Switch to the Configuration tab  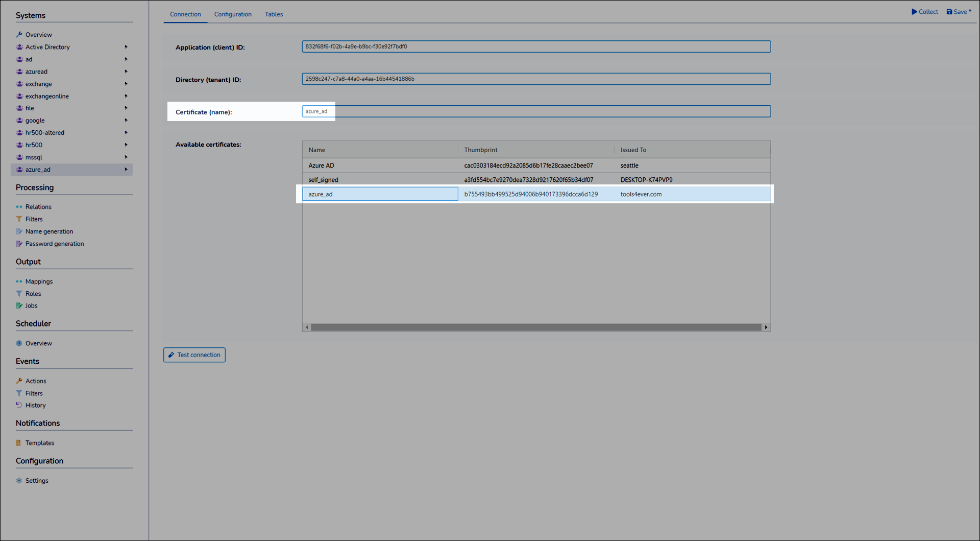233,14
